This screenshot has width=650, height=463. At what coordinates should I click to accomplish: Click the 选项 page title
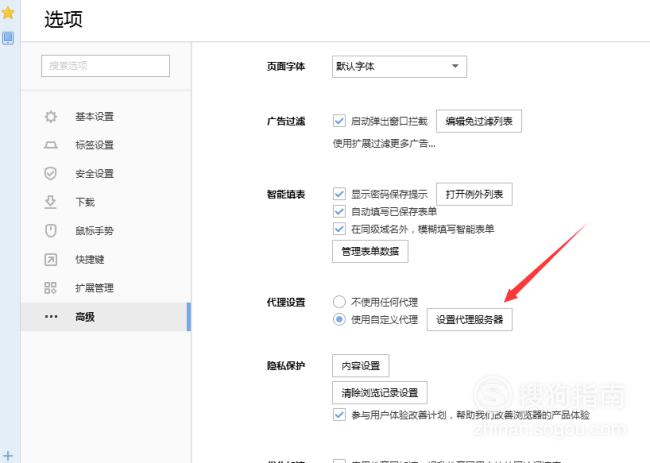[x=63, y=19]
